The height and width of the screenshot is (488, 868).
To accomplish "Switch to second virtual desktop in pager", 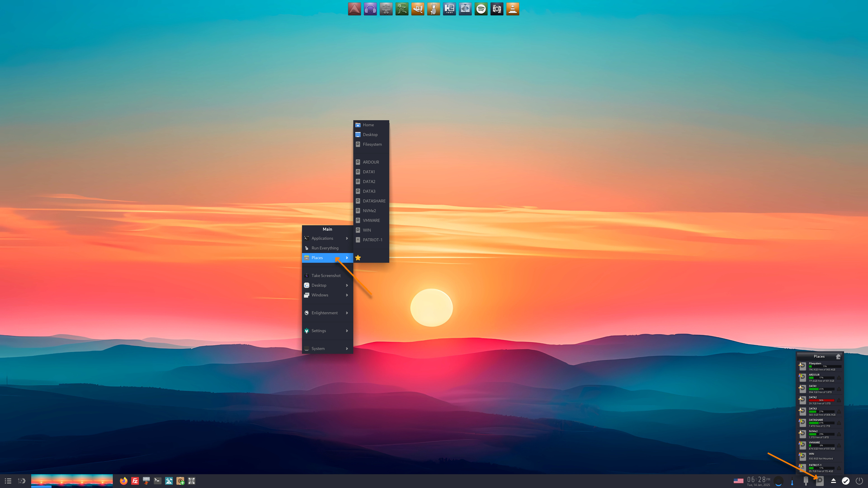I will tap(62, 481).
